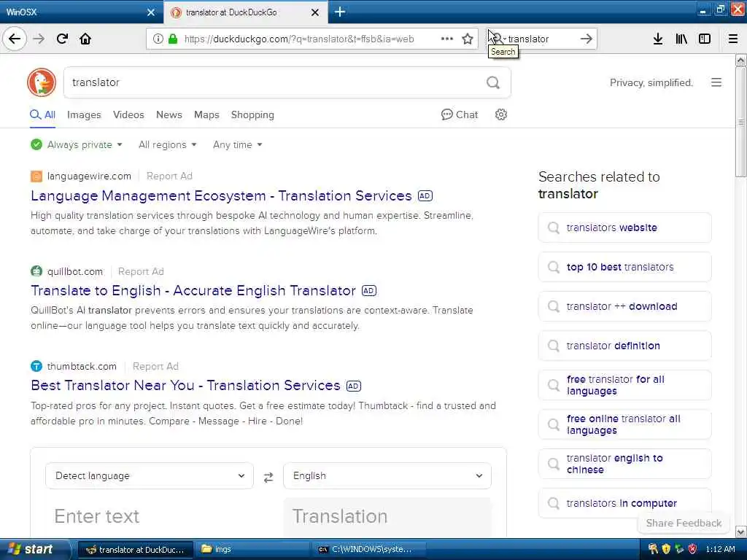Report the quillbot.com ad
The image size is (747, 560).
(x=141, y=271)
